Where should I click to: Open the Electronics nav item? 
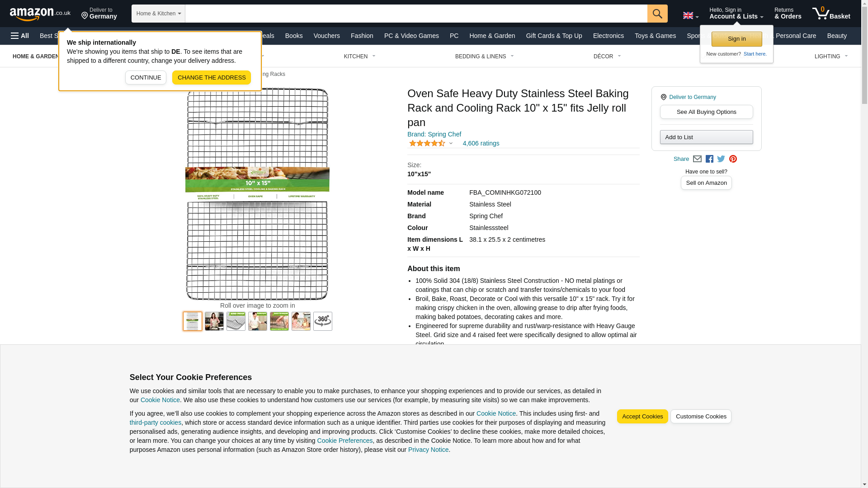point(608,36)
